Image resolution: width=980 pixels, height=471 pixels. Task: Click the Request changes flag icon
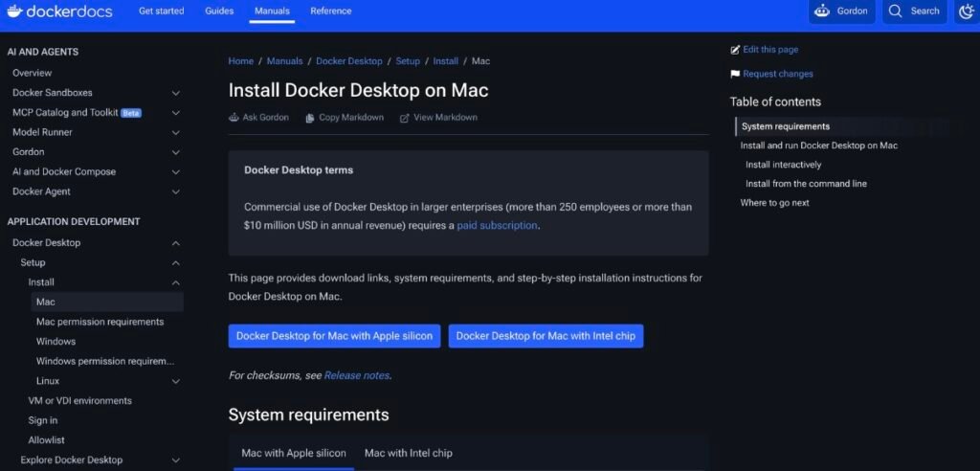[x=735, y=74]
